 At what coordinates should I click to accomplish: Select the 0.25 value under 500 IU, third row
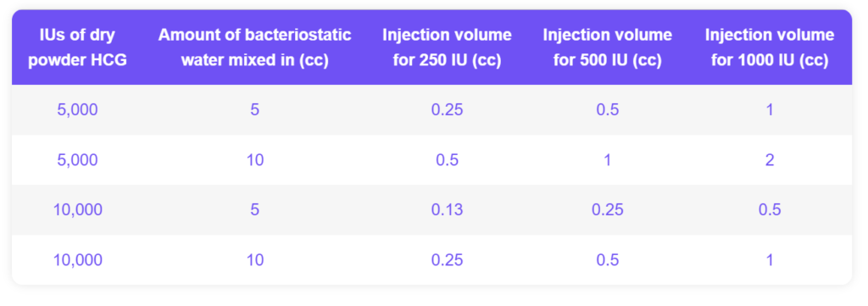(608, 209)
